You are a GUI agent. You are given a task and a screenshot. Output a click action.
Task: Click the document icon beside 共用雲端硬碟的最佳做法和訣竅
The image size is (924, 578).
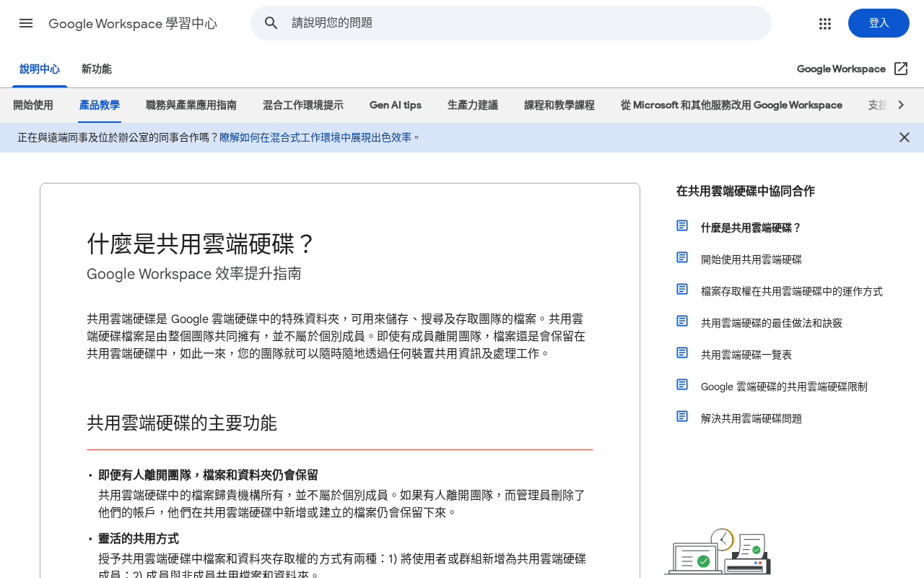[x=682, y=322]
